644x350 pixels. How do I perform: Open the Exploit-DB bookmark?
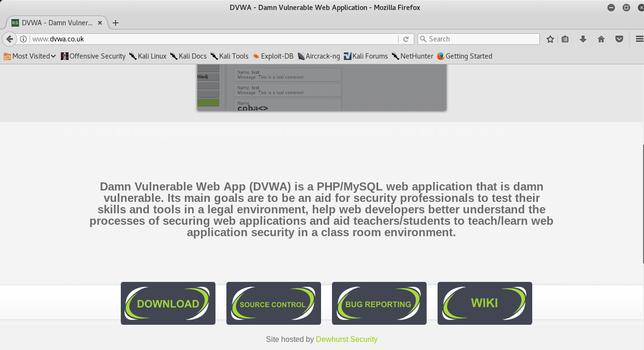tap(273, 56)
